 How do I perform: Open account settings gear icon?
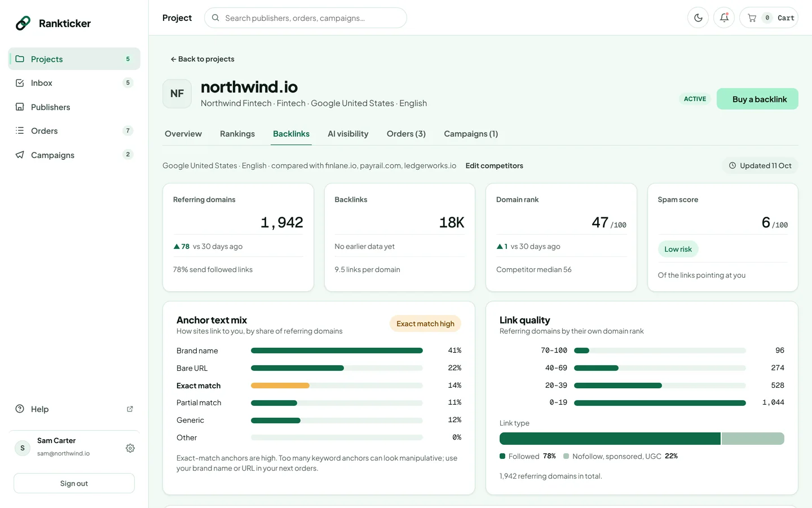[x=130, y=448]
